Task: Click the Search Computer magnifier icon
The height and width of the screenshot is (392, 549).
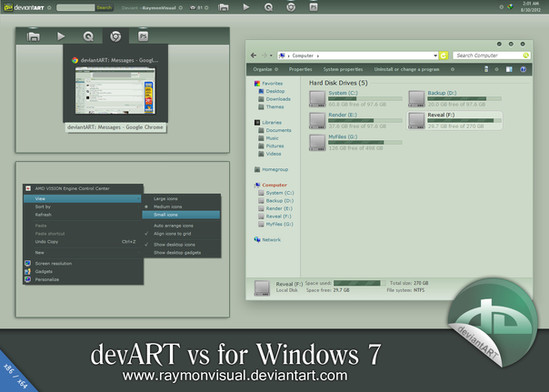Action: (x=526, y=55)
